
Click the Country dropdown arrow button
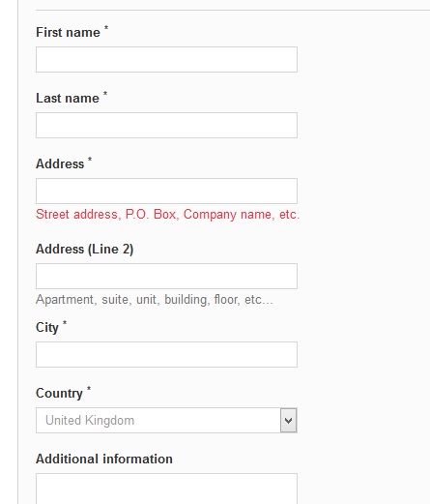pyautogui.click(x=289, y=421)
